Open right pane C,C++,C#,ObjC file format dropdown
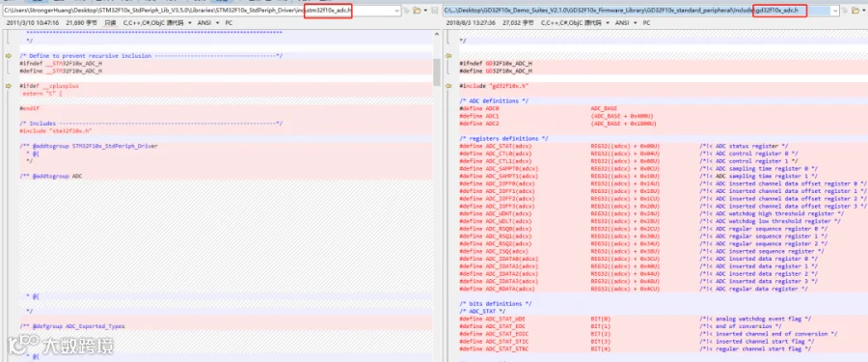 pyautogui.click(x=576, y=23)
